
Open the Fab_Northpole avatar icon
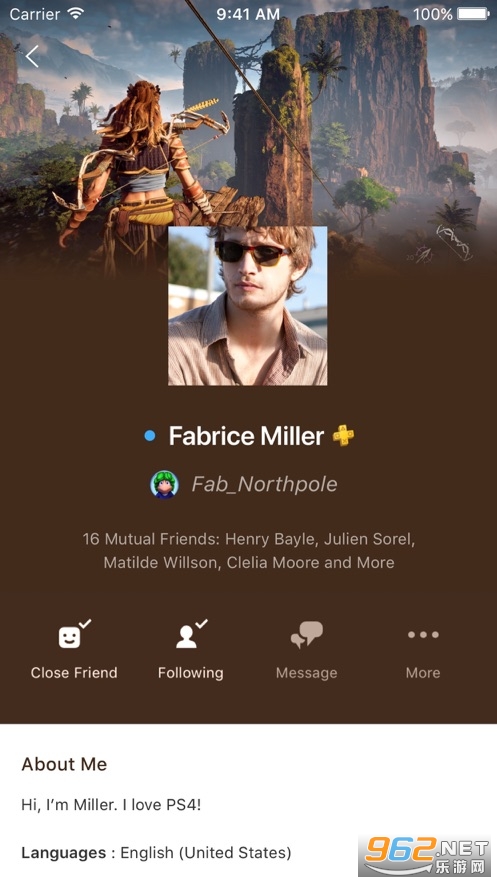tap(164, 484)
